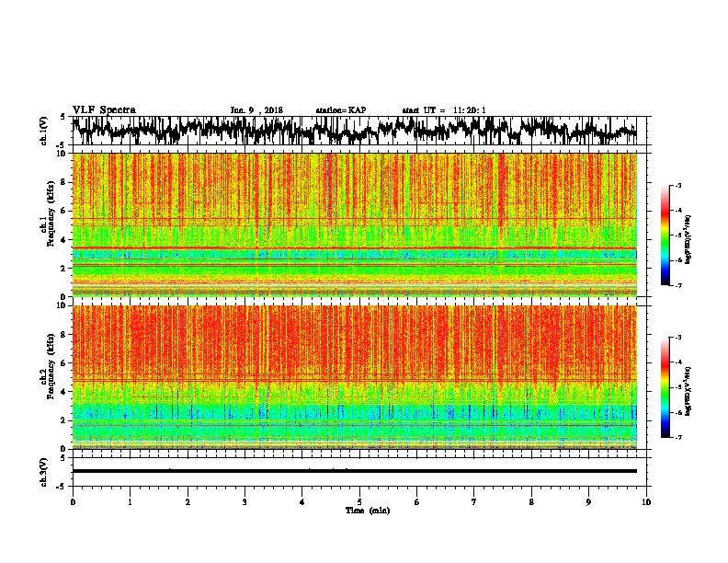Click the 'Time (min)' axis label
The width and height of the screenshot is (728, 563).
click(x=368, y=511)
